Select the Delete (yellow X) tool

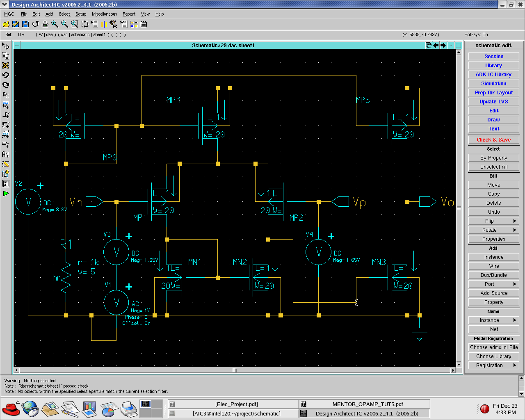(6, 65)
